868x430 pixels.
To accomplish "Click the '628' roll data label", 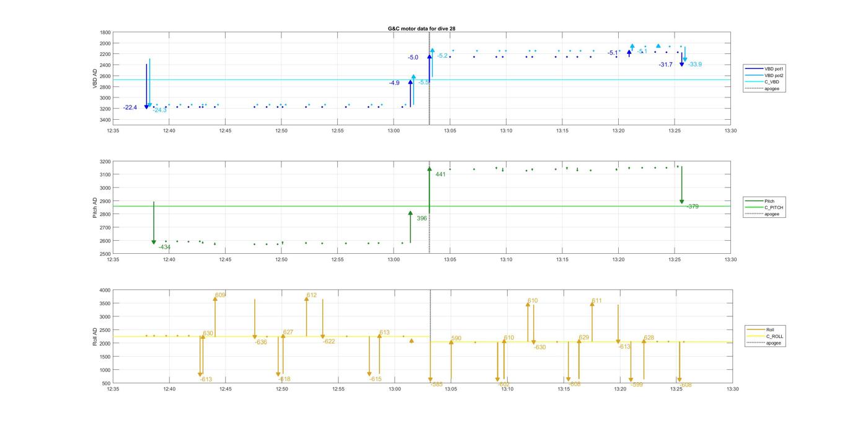I will tap(649, 338).
